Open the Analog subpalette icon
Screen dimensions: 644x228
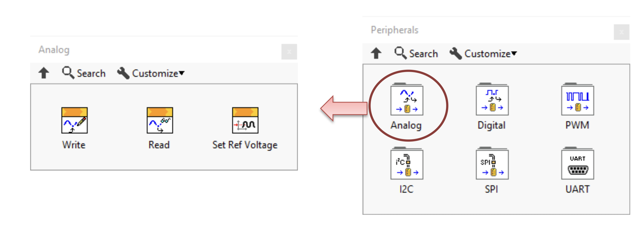[x=407, y=99]
